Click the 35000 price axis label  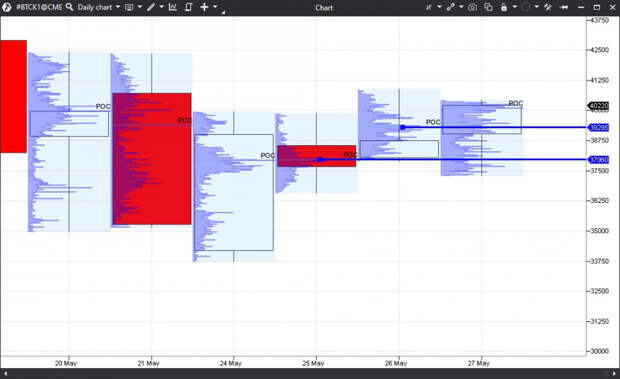click(x=599, y=231)
